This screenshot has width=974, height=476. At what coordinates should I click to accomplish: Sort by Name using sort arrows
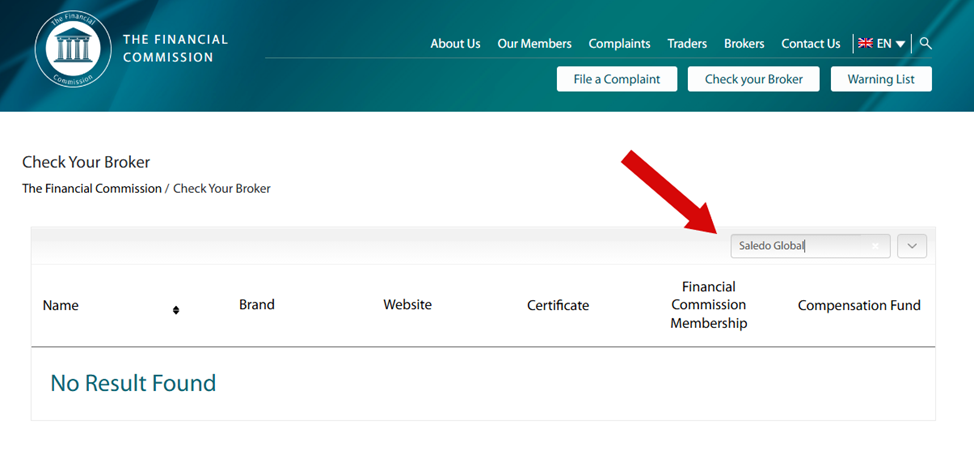[176, 310]
